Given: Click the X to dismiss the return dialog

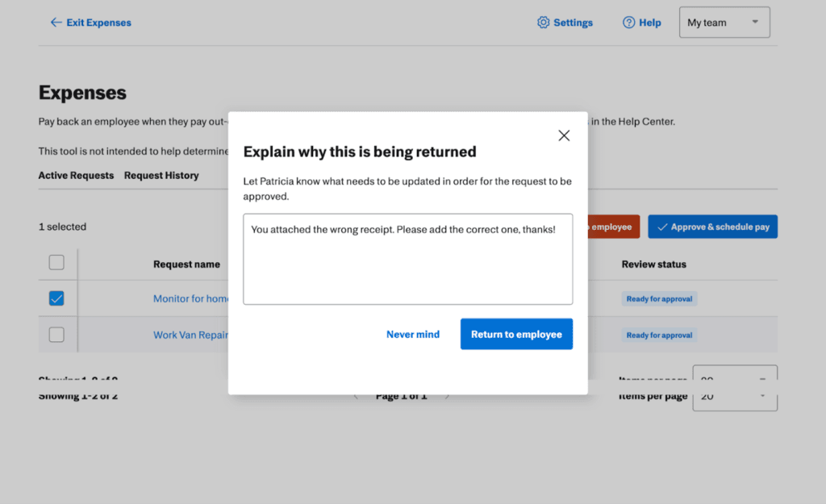Looking at the screenshot, I should 563,135.
